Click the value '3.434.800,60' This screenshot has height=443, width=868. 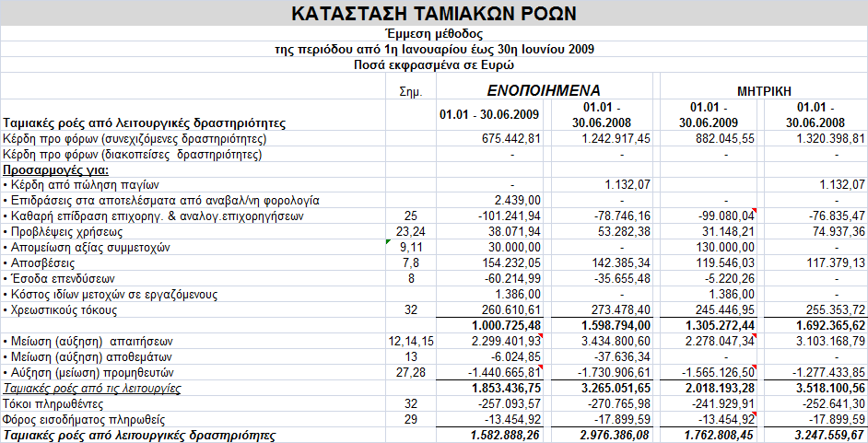pyautogui.click(x=615, y=342)
